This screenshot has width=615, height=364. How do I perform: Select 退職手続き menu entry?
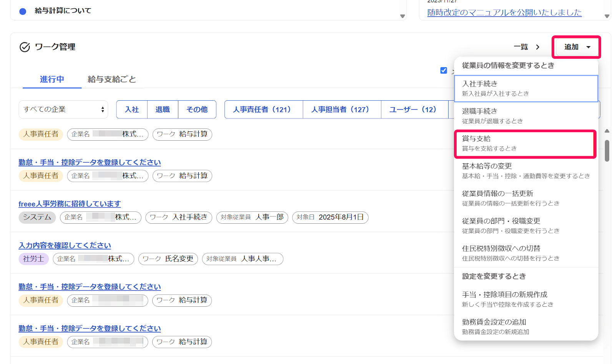(x=526, y=116)
